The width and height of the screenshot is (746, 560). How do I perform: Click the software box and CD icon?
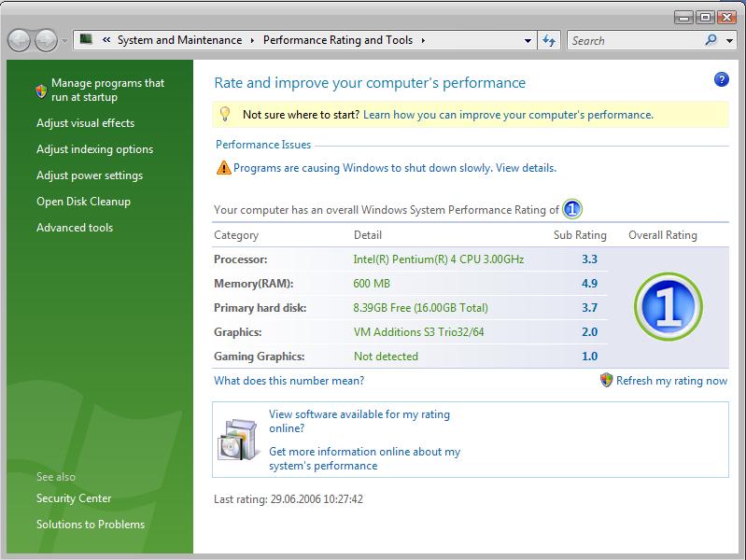click(238, 440)
